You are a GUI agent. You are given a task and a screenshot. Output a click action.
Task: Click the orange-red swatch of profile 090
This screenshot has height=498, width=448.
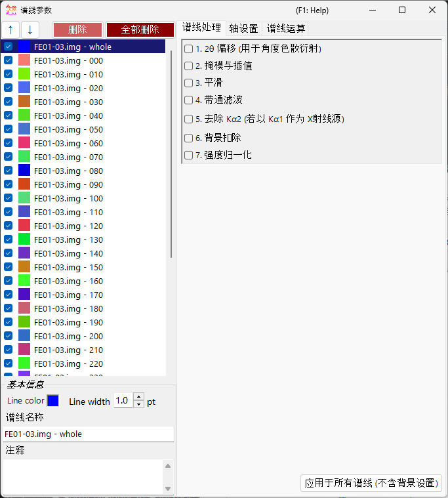[24, 184]
